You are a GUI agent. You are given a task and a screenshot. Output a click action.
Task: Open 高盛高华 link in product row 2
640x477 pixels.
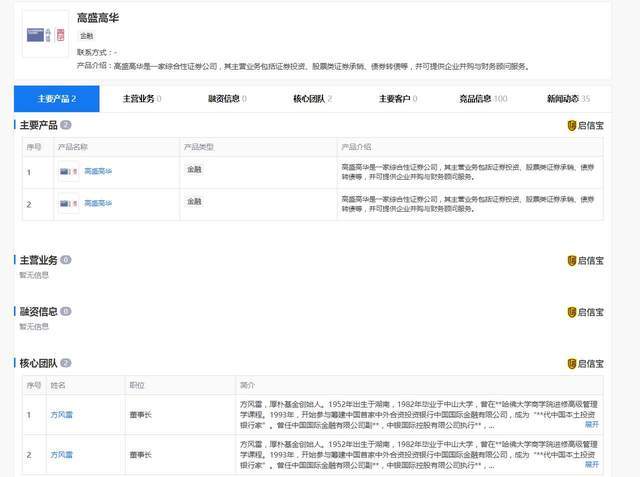pos(98,203)
